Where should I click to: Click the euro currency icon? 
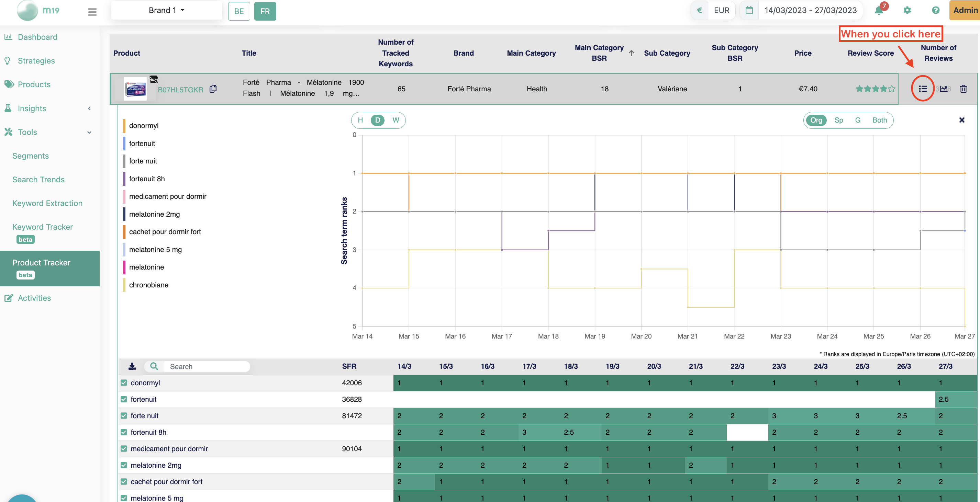tap(699, 10)
